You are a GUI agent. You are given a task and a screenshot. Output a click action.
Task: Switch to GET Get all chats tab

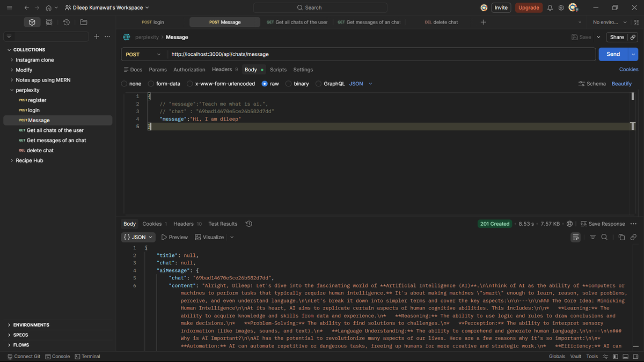[x=297, y=22]
